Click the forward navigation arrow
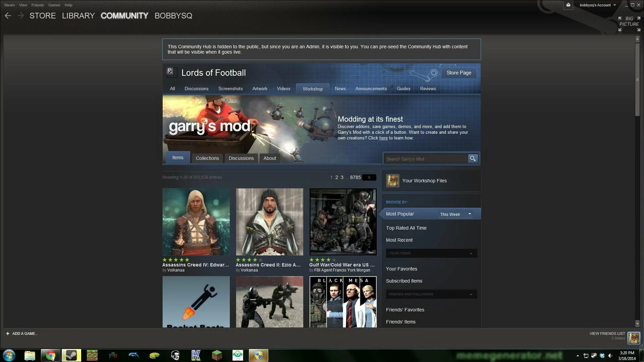The image size is (644, 362). 20,16
